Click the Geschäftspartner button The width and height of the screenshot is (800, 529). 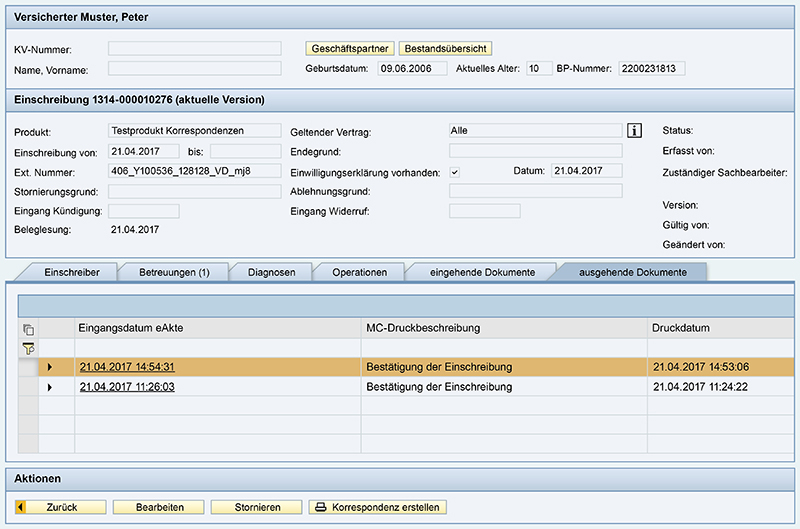tap(350, 48)
